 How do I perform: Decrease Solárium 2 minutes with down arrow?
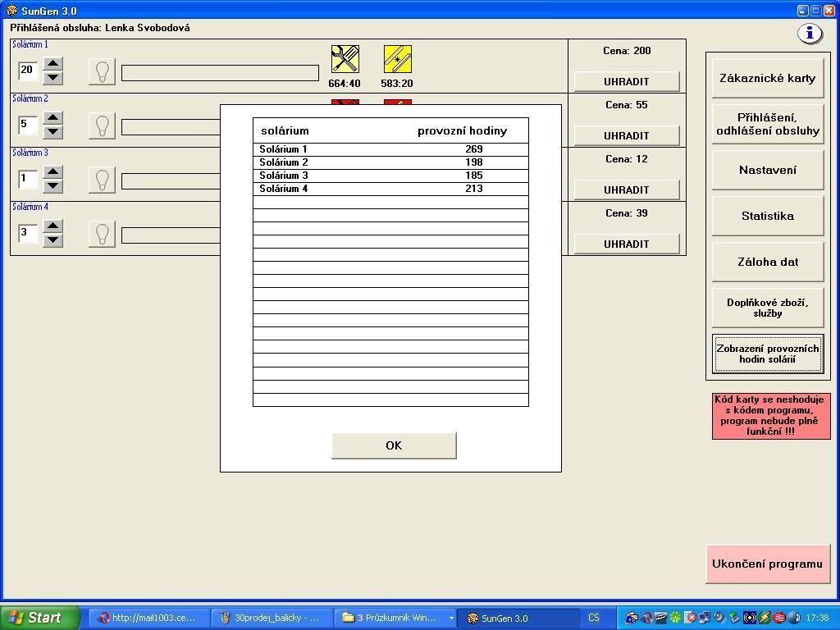(52, 132)
